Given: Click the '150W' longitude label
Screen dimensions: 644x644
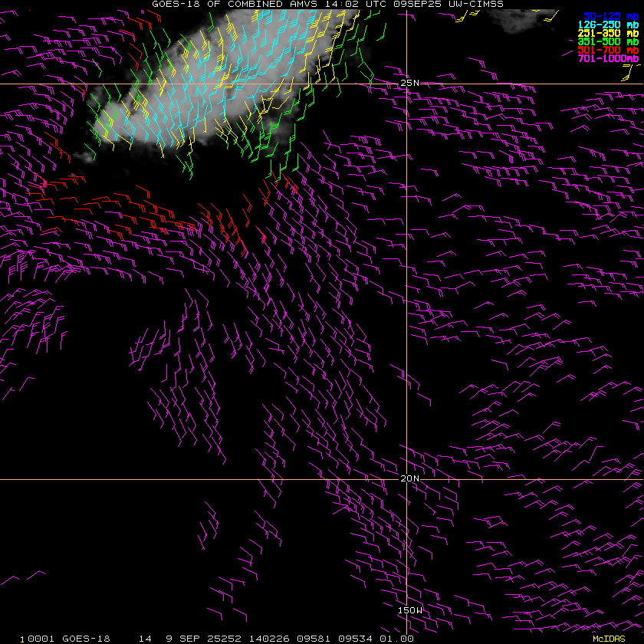Looking at the screenshot, I should (410, 610).
